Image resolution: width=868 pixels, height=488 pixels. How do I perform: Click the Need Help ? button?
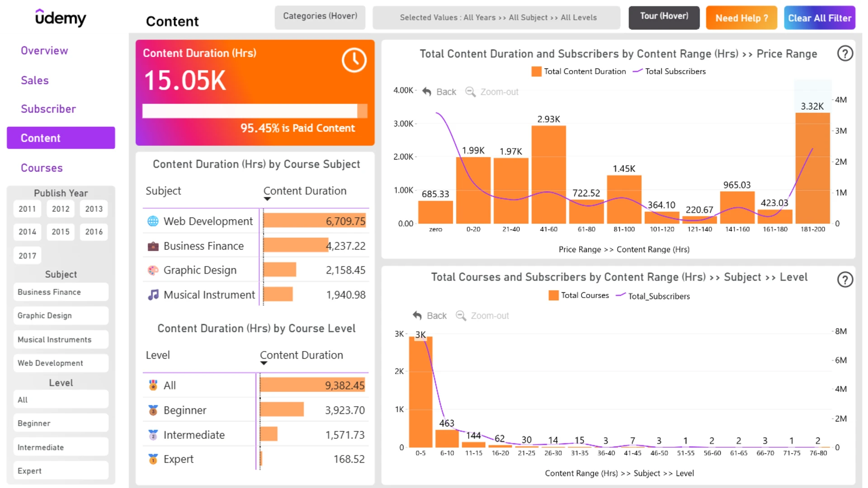pos(741,18)
